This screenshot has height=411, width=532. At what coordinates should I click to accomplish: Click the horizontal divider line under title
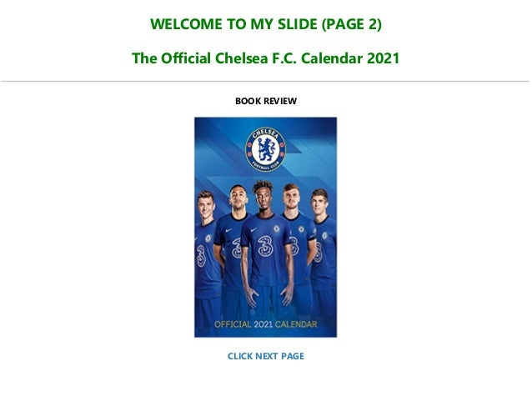pyautogui.click(x=265, y=82)
